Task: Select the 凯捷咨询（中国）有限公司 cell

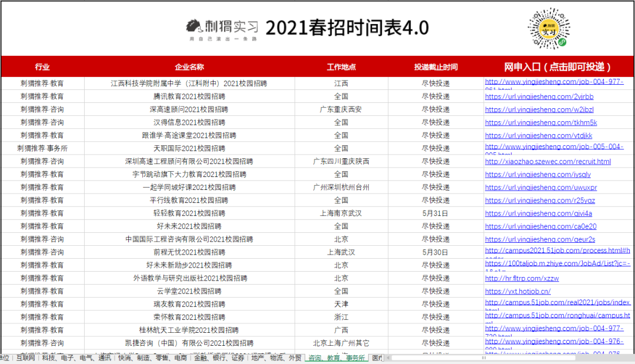Action: pyautogui.click(x=189, y=343)
